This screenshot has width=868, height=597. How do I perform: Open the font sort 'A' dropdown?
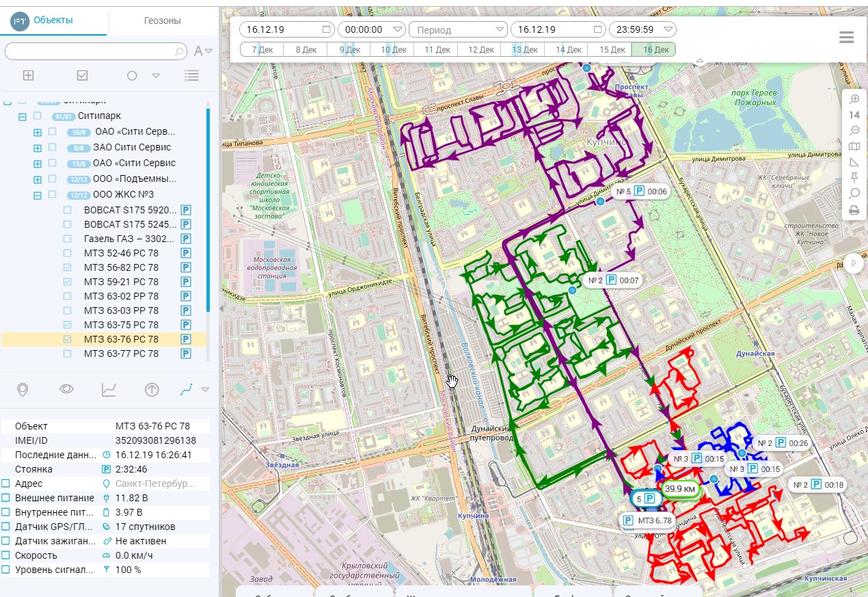point(203,51)
